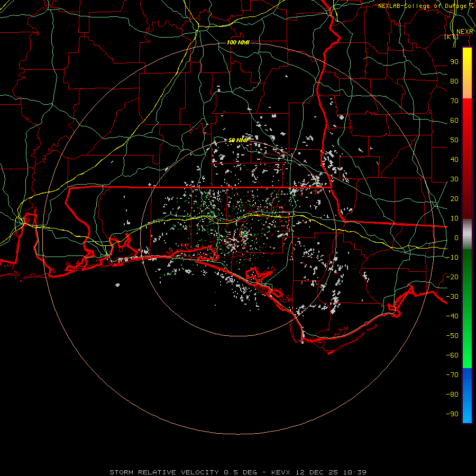Click the -50 value on the velocity scale

(x=452, y=336)
